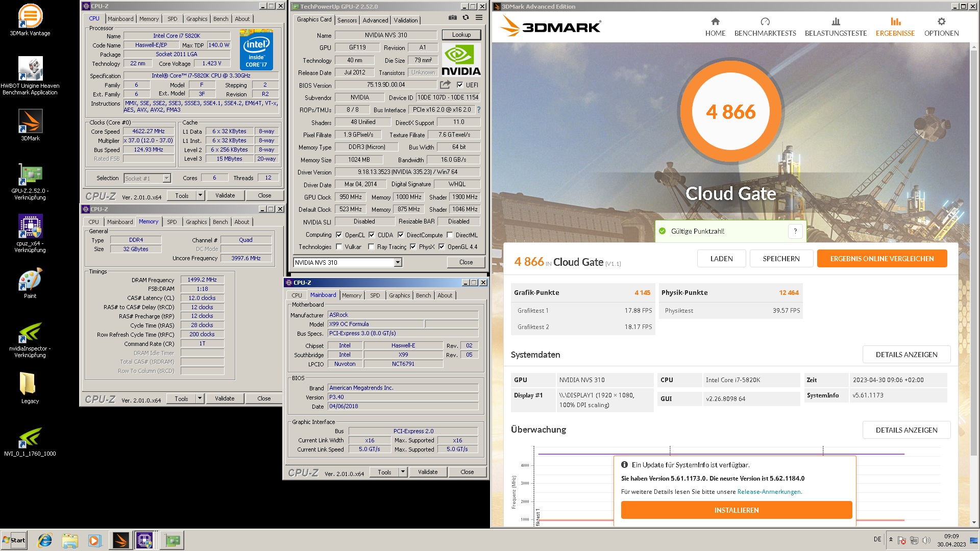Click the Speichern button
Image resolution: width=980 pixels, height=551 pixels.
coord(781,259)
